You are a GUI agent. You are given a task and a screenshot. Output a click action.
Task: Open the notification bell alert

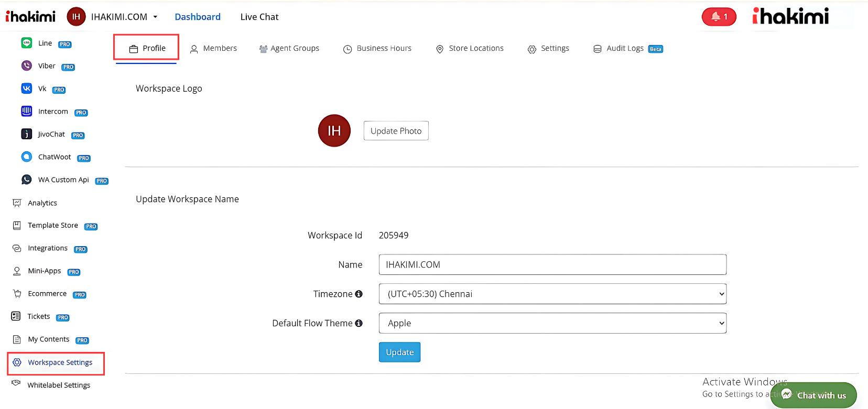click(x=719, y=17)
